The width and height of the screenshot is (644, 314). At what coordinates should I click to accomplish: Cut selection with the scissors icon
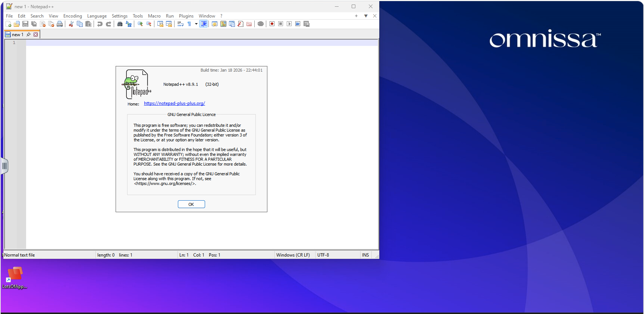coord(71,24)
